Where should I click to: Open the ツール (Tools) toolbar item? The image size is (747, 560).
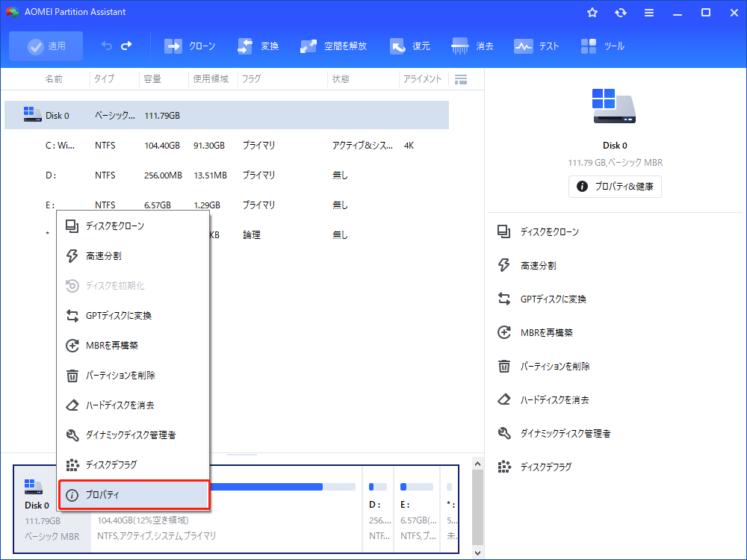click(x=602, y=46)
